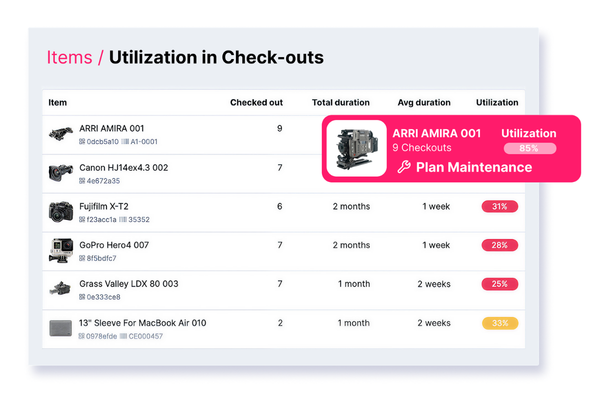This screenshot has width=600, height=400.
Task: Click the 28% utilization badge for GoPro
Action: point(500,245)
